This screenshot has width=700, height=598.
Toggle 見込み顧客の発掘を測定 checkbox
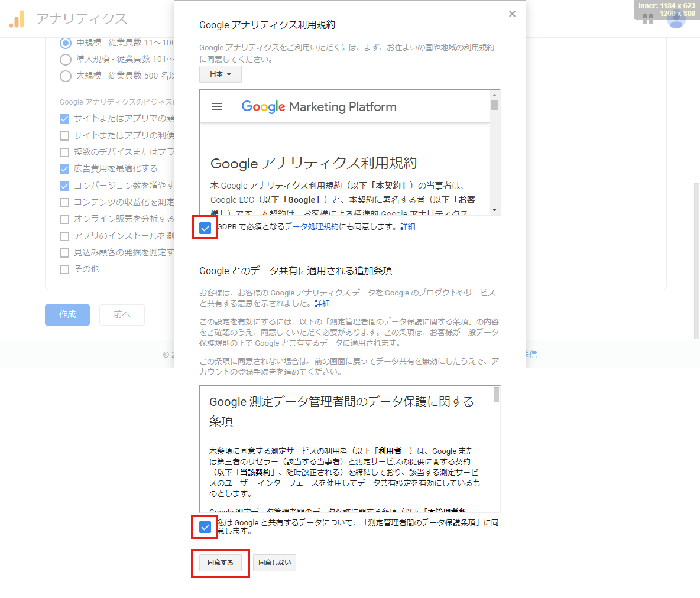tap(64, 252)
